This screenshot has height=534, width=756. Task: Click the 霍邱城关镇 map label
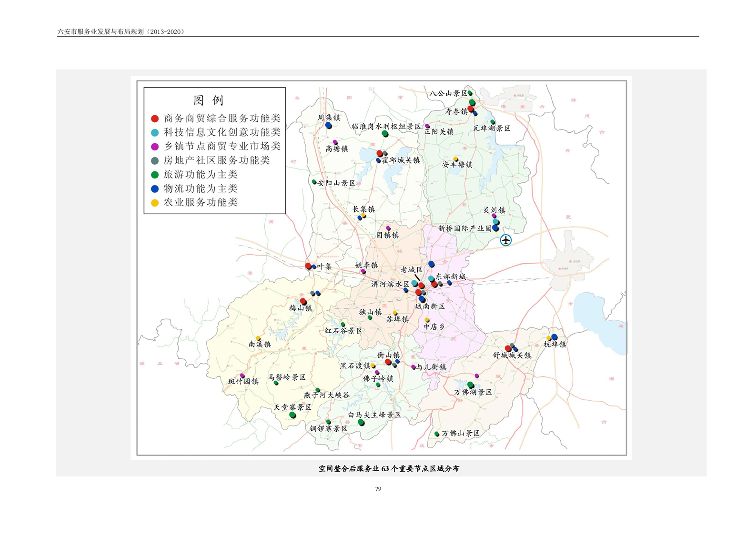(401, 160)
